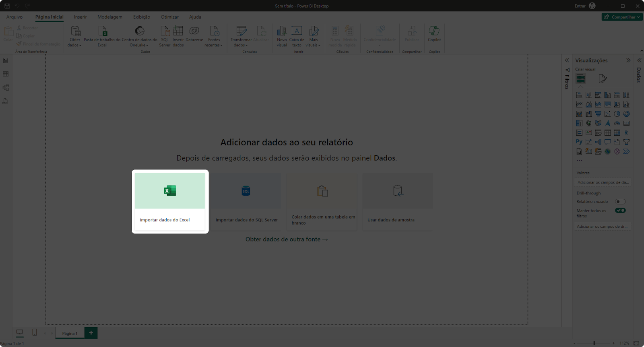Select the stacked bar chart visual
644x347 pixels.
pyautogui.click(x=579, y=95)
